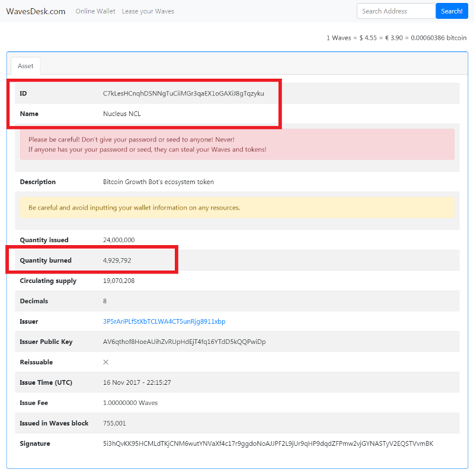Screen dimensions: 474x476
Task: Click the red password warning alert
Action: 237,144
